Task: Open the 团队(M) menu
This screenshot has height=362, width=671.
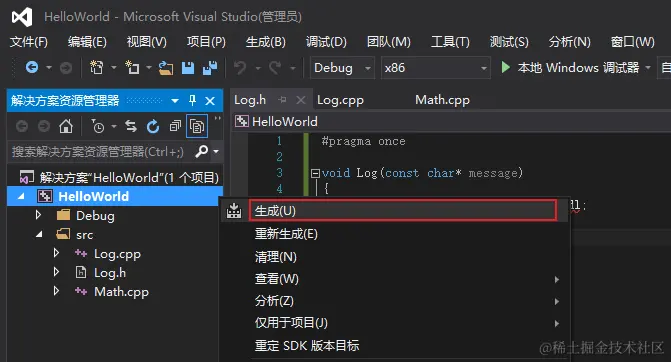Action: pyautogui.click(x=389, y=42)
